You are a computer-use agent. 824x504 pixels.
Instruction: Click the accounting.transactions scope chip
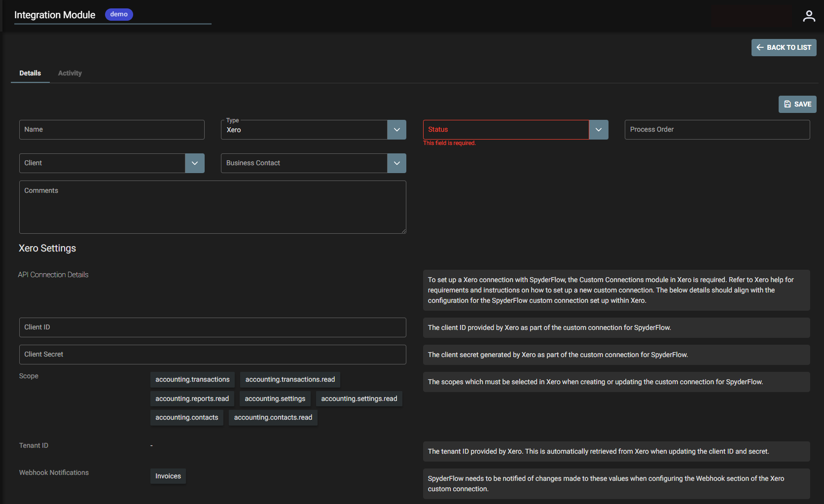coord(192,380)
